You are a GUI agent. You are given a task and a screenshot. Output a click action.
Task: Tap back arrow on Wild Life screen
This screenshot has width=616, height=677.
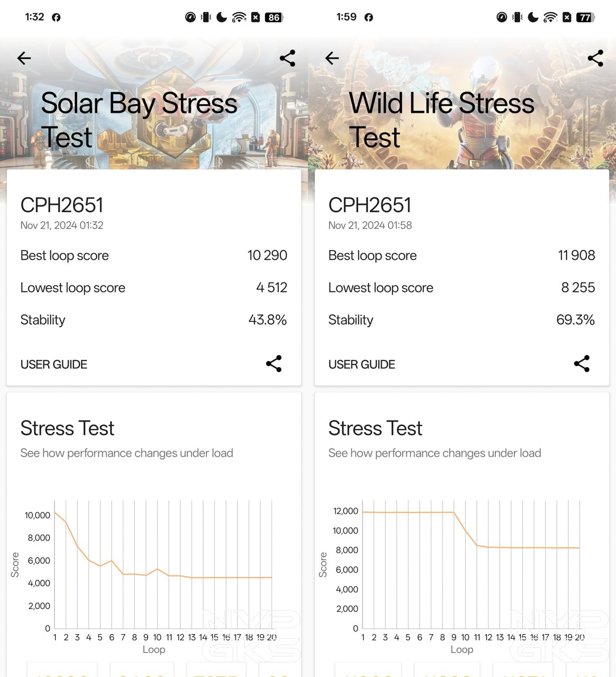pos(332,58)
